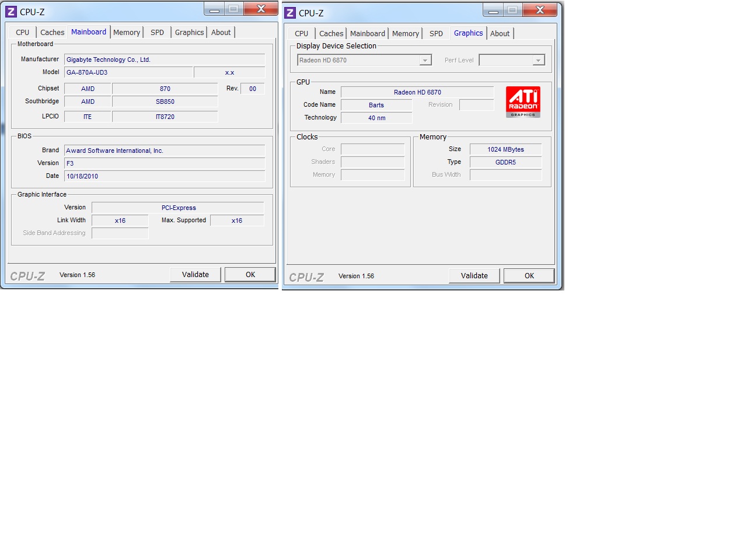This screenshot has width=747, height=560.
Task: Click OK button in left window
Action: click(250, 275)
